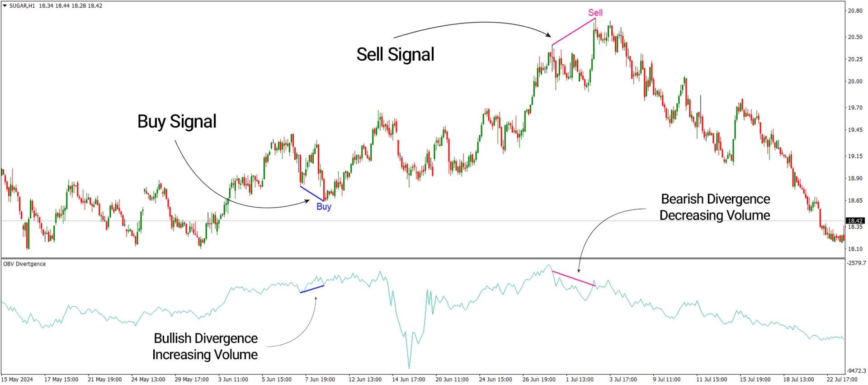The height and width of the screenshot is (385, 868).
Task: Click the 19.45 price scale label
Action: tap(855, 130)
